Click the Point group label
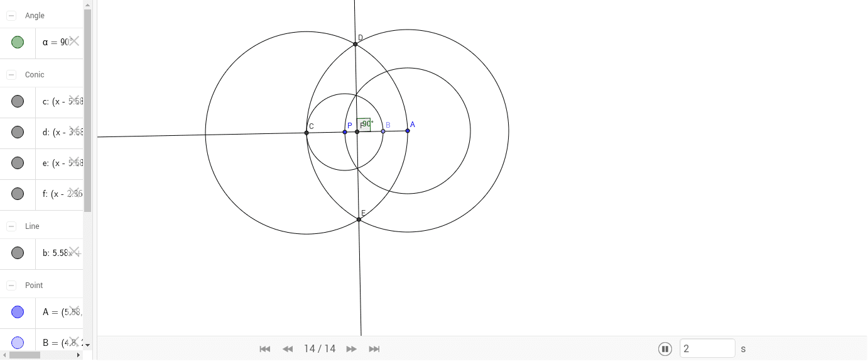 (x=34, y=286)
